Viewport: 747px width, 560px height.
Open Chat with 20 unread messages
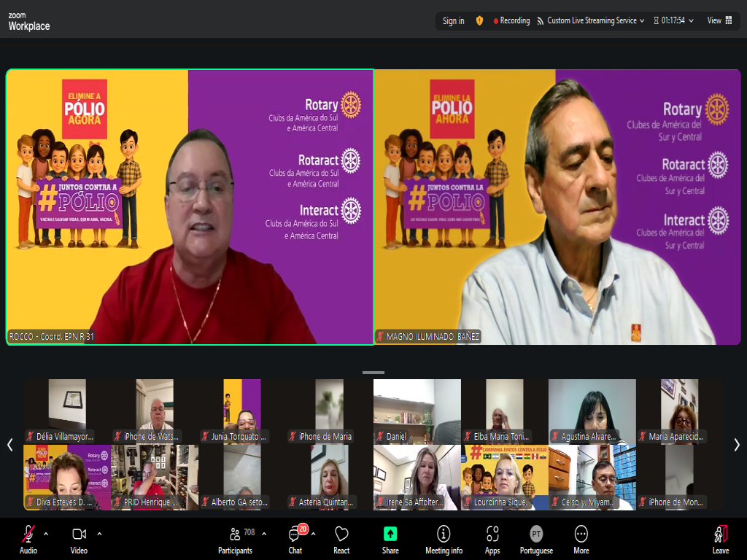[295, 539]
